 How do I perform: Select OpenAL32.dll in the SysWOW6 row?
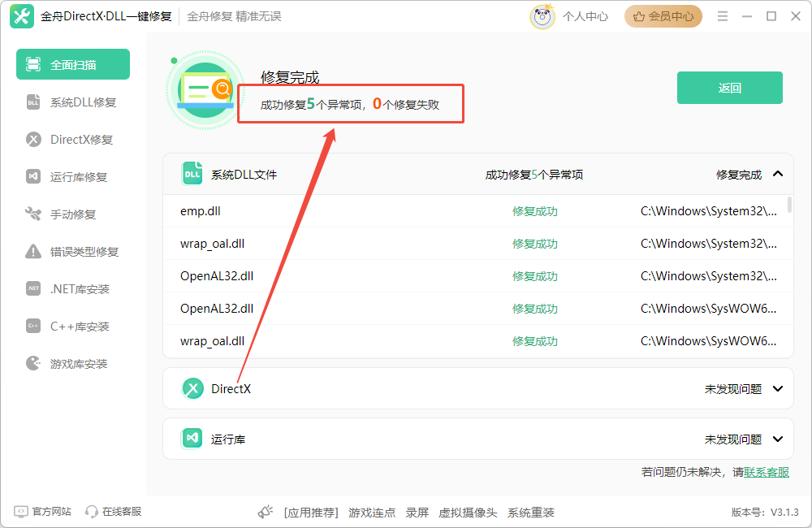click(217, 309)
